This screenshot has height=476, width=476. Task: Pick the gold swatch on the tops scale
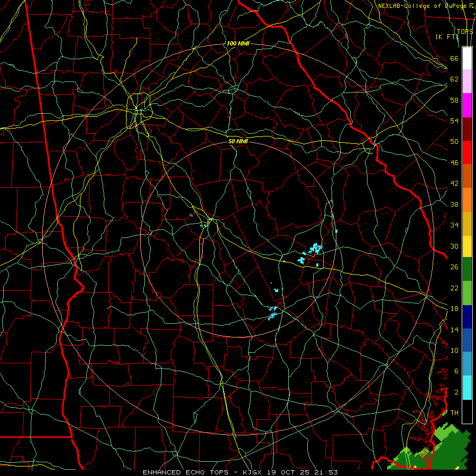pos(467,224)
